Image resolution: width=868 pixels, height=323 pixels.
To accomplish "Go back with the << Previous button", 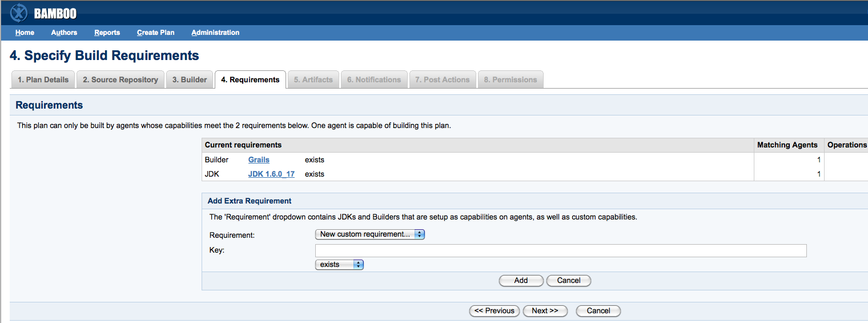I will pos(494,311).
